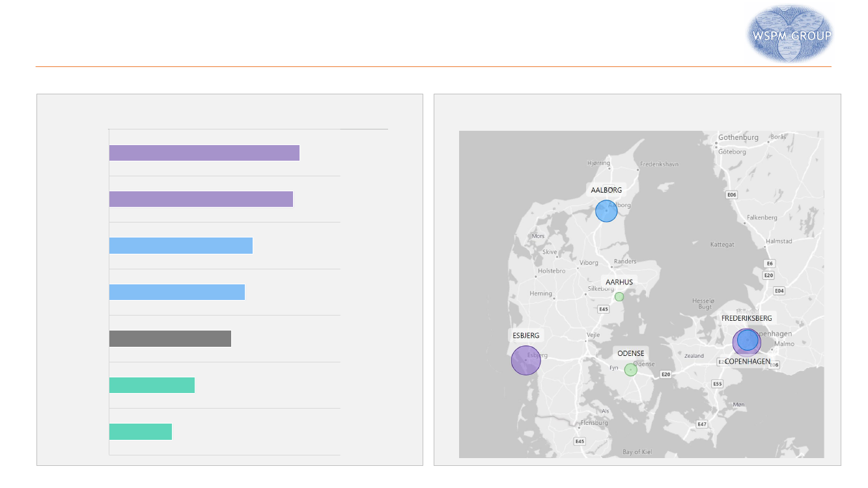Click the E45 road shield near Silkeborg
Viewport: 868px width, 488px height.
tap(604, 309)
